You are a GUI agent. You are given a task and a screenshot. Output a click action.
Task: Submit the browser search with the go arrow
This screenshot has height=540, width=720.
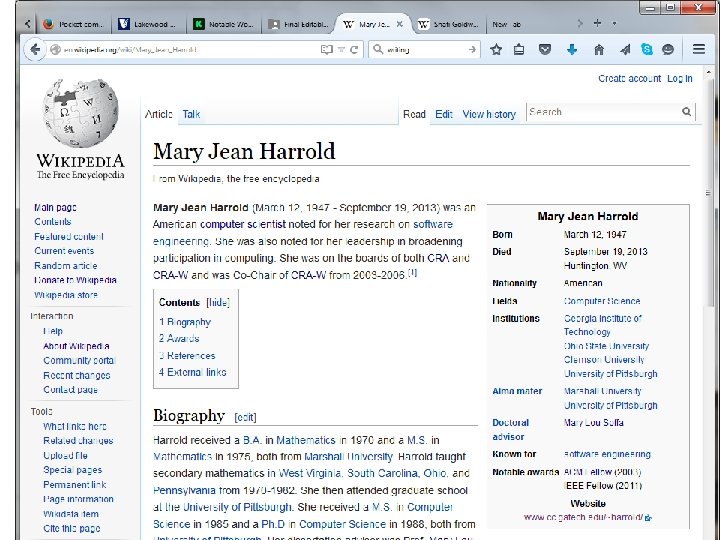tap(472, 49)
